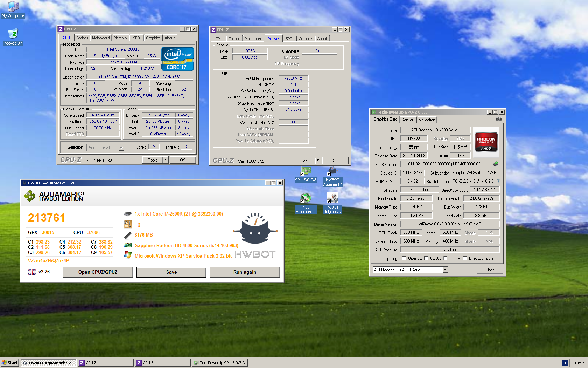Click the Driver Version field in GPU-Z

(450, 224)
